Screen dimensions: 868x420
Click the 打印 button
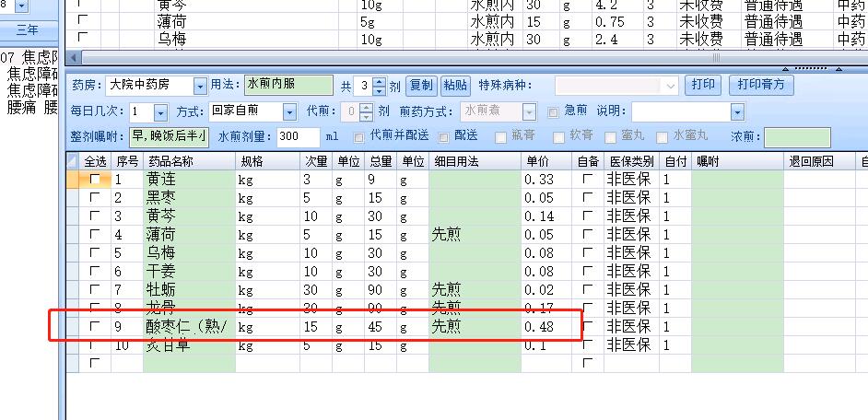[x=704, y=86]
